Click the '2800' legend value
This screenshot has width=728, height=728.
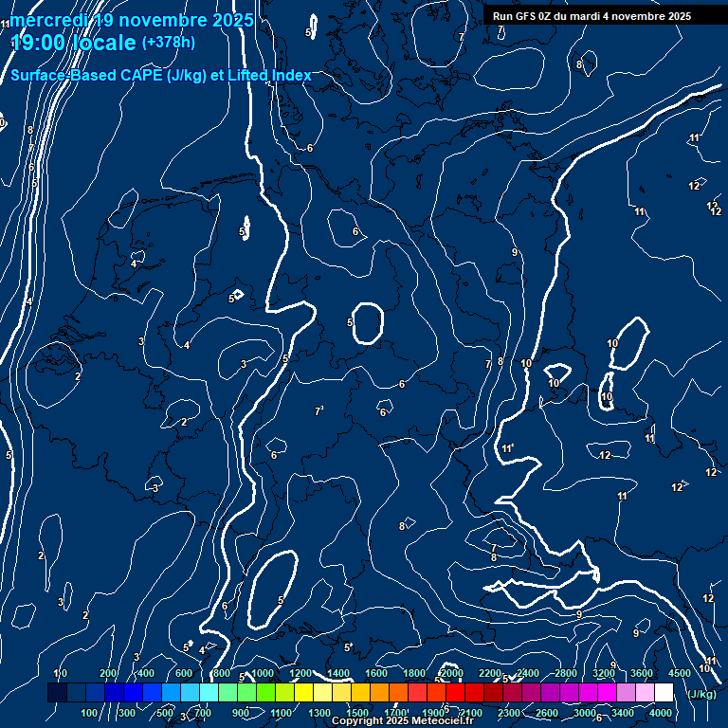coord(566,673)
